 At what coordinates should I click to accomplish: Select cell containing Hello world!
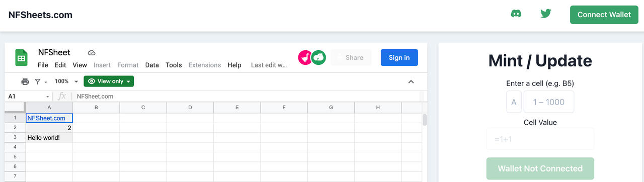point(49,137)
